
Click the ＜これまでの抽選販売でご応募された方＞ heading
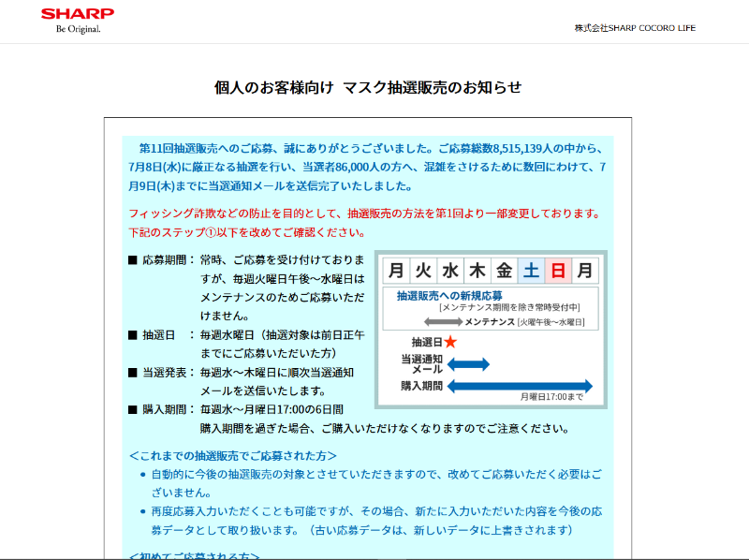click(233, 456)
